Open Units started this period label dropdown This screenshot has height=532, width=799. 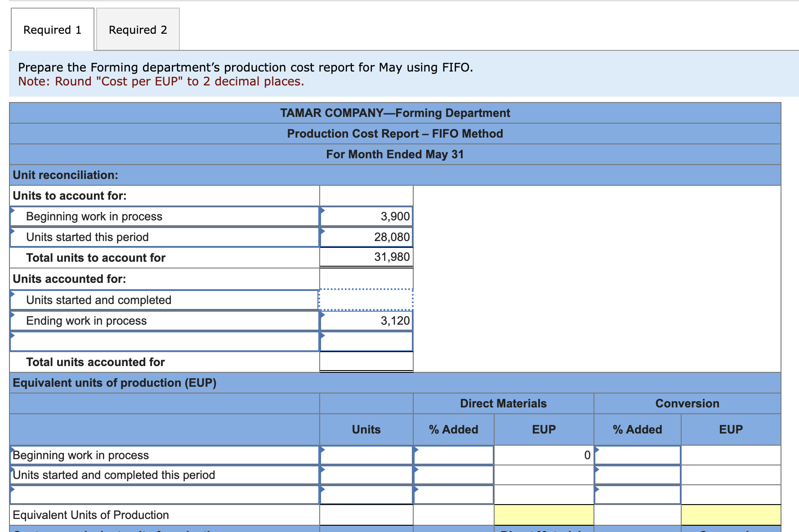pyautogui.click(x=165, y=237)
